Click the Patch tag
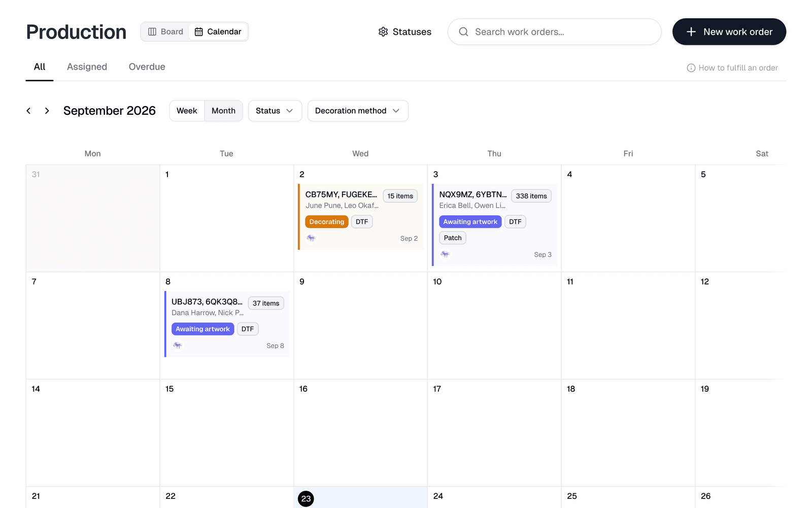812x508 pixels. click(x=453, y=238)
